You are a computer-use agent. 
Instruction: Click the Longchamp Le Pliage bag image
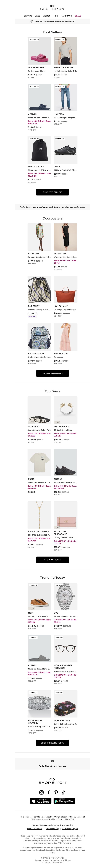point(65,289)
